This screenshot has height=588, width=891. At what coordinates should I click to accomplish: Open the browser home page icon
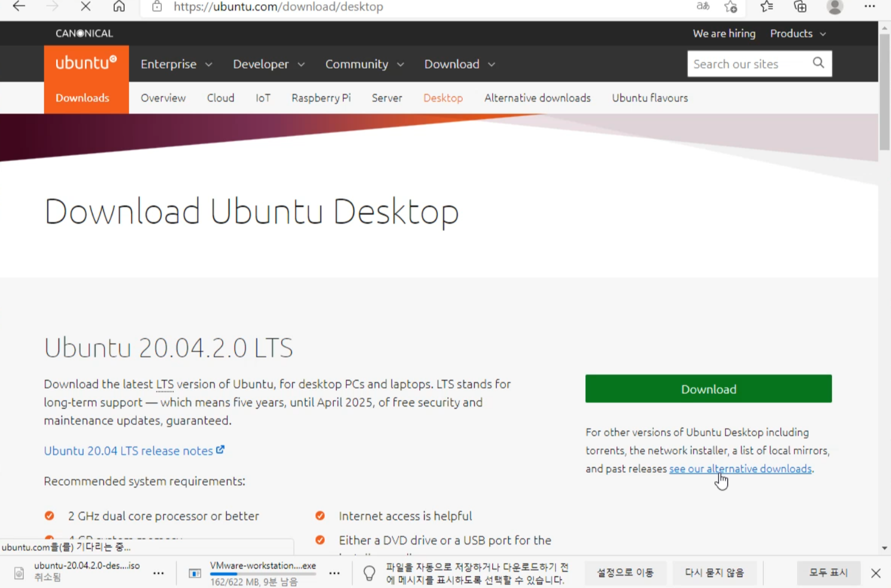tap(119, 7)
